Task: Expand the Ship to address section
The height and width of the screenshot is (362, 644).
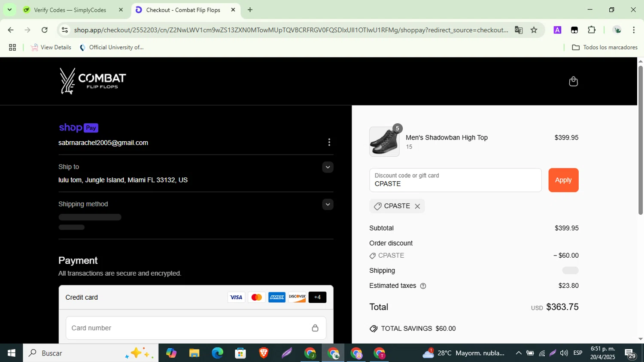Action: [328, 167]
